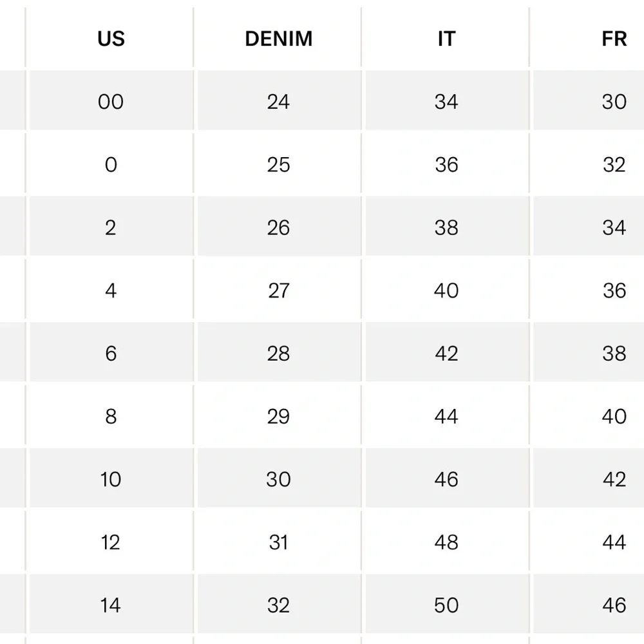Select US size 00 cell
The height and width of the screenshot is (644, 644).
111,101
